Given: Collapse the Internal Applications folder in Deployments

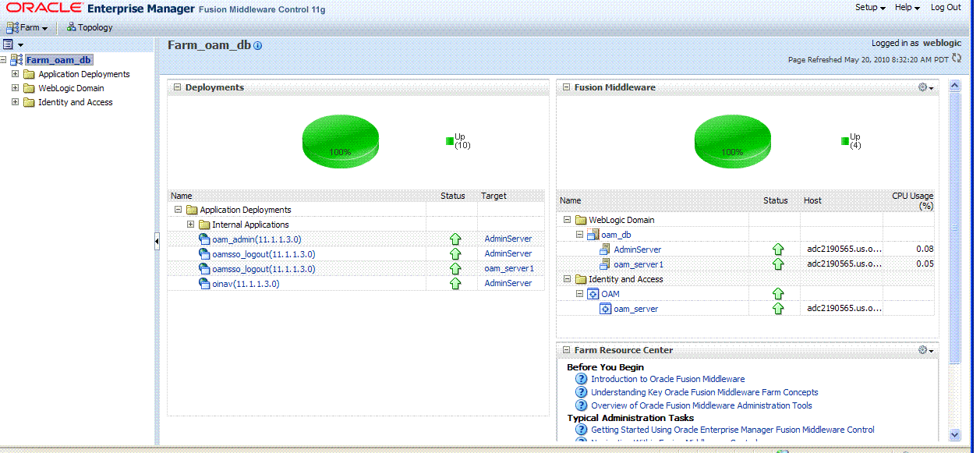Looking at the screenshot, I should pyautogui.click(x=190, y=224).
